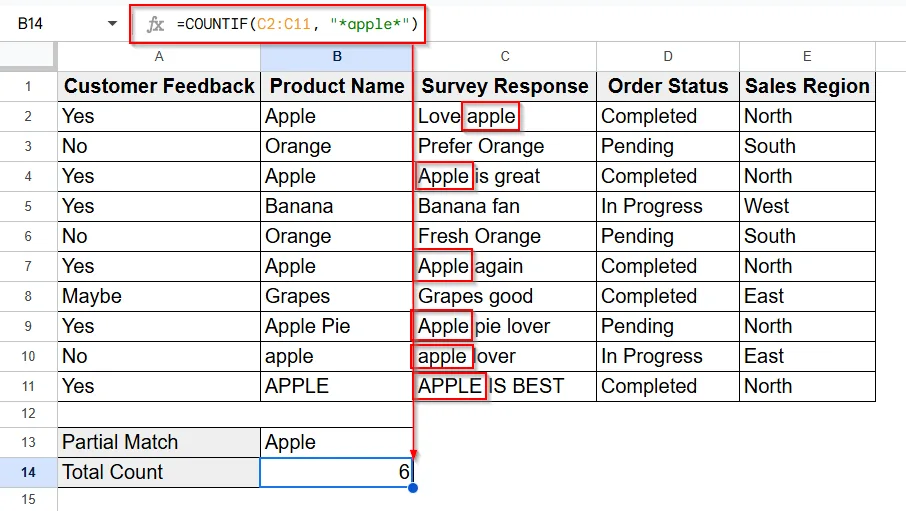
Task: Click the fx function icon
Action: [155, 24]
